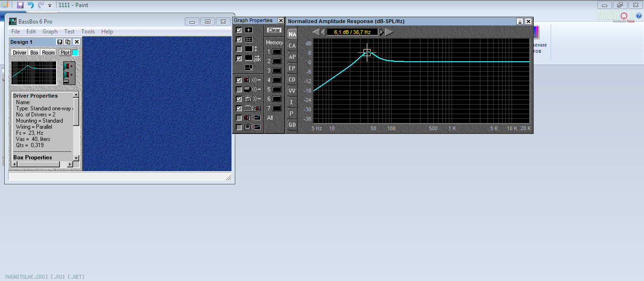Click memory slot 6 swatch
The height and width of the screenshot is (281, 644).
tap(276, 99)
